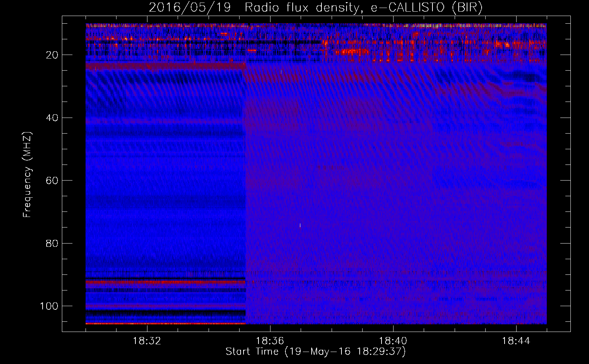Viewport: 589px width, 364px height.
Task: Click the 100 MHz frequency tick label
Action: (49, 306)
